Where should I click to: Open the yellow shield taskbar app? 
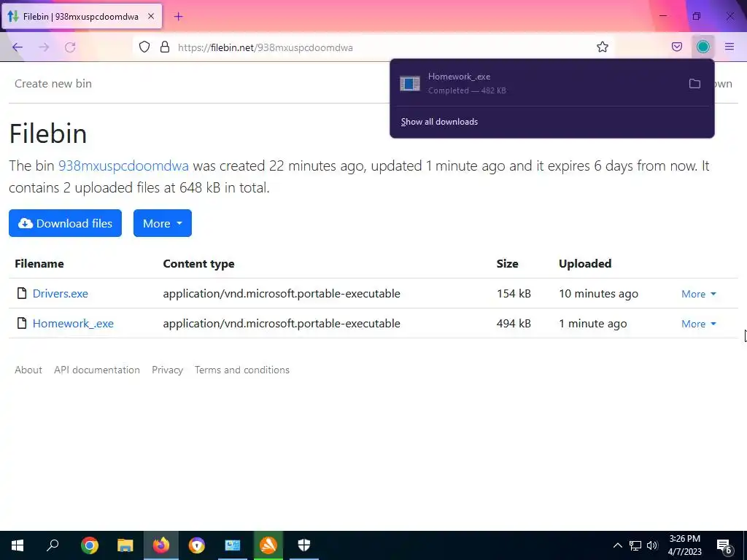[x=197, y=545]
